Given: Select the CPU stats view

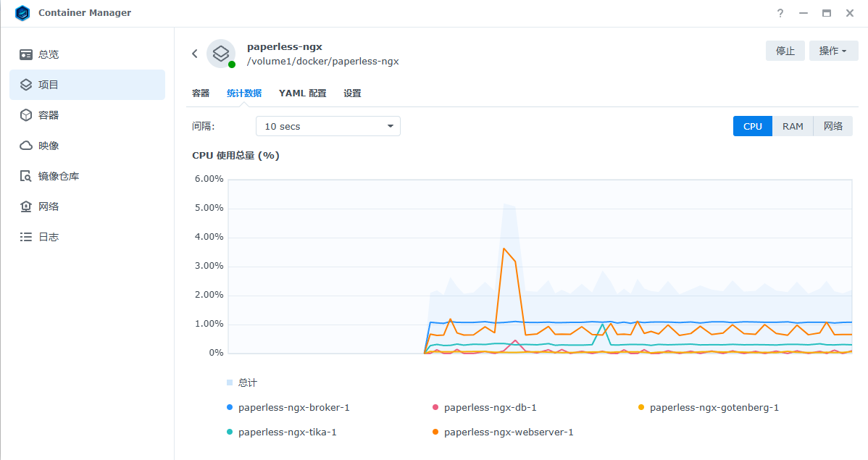Looking at the screenshot, I should tap(753, 126).
